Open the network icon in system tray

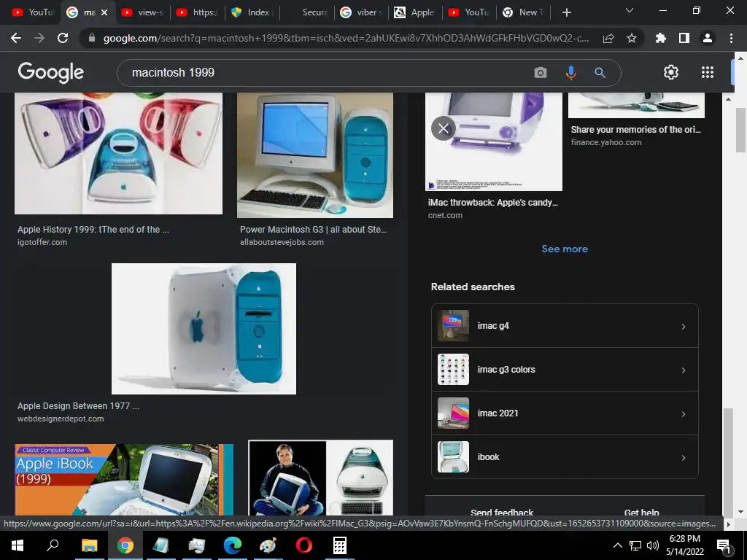point(635,545)
